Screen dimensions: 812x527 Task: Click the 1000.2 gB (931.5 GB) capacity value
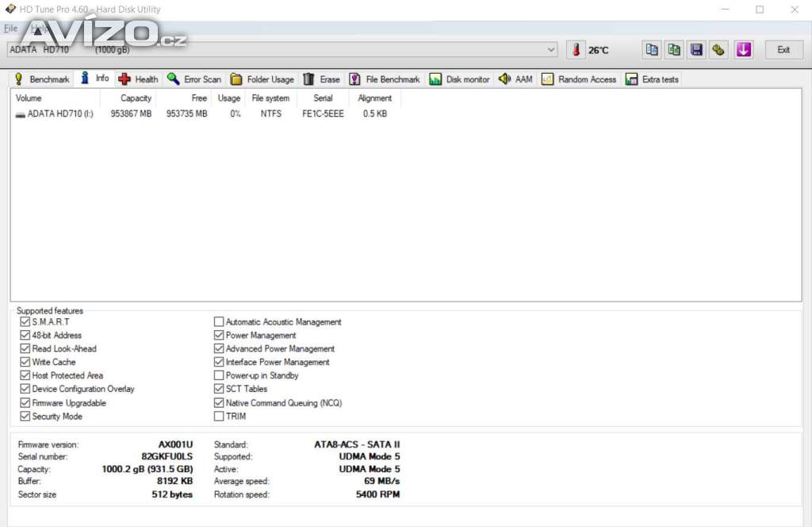[147, 469]
